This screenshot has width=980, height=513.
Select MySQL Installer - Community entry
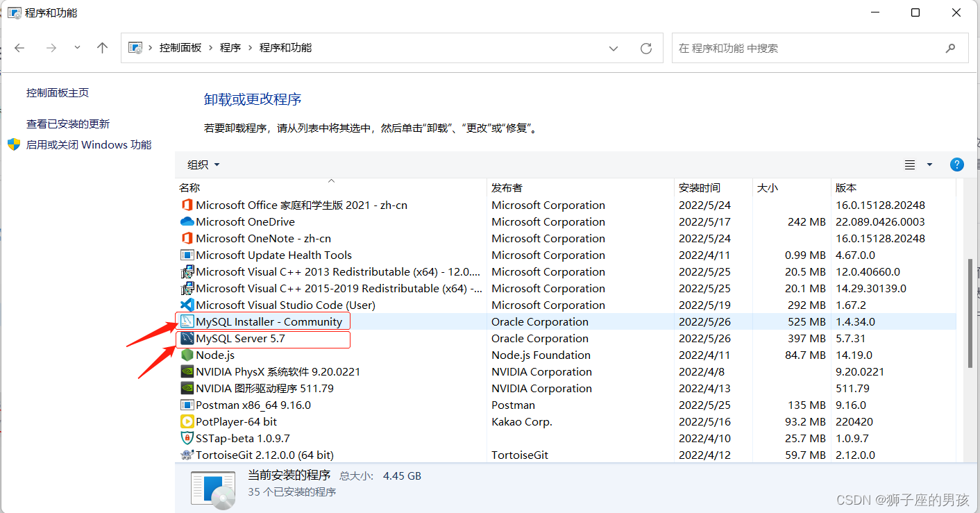click(269, 321)
